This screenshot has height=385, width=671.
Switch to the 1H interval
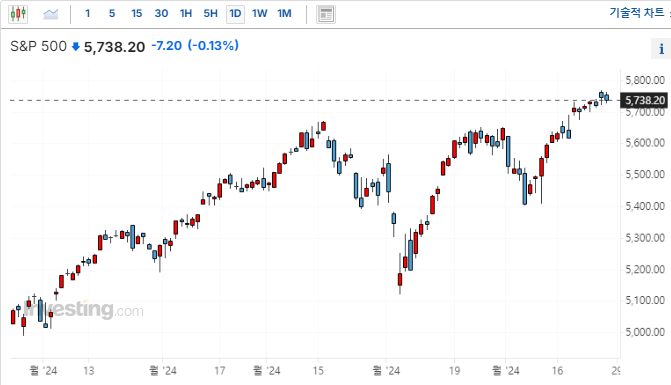click(186, 14)
